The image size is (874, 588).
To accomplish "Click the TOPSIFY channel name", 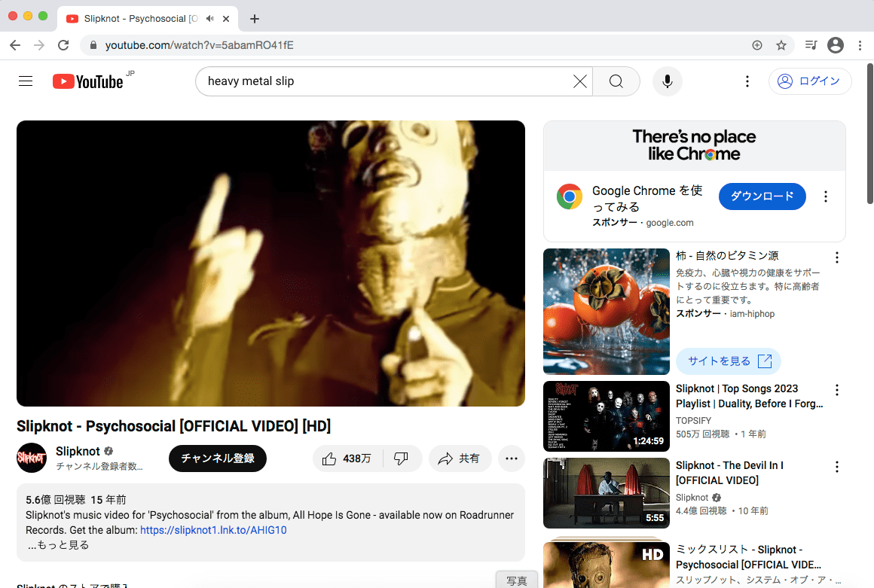I will [693, 420].
